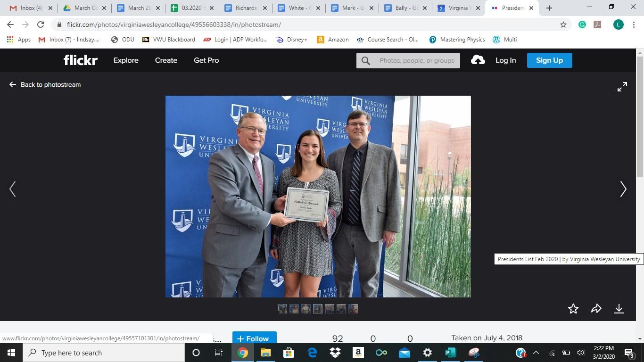Return via Back to photostream link
The height and width of the screenshot is (362, 644).
click(45, 84)
